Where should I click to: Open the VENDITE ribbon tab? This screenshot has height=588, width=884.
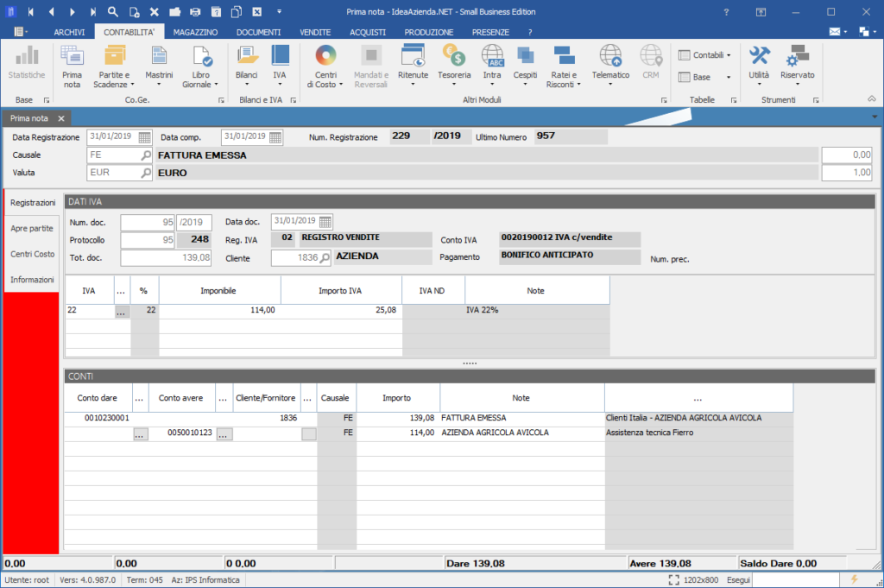tap(314, 33)
